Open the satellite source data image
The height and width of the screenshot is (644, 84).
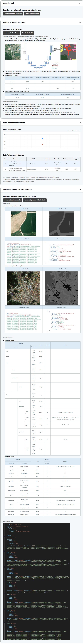pyautogui.click(x=23, y=288)
